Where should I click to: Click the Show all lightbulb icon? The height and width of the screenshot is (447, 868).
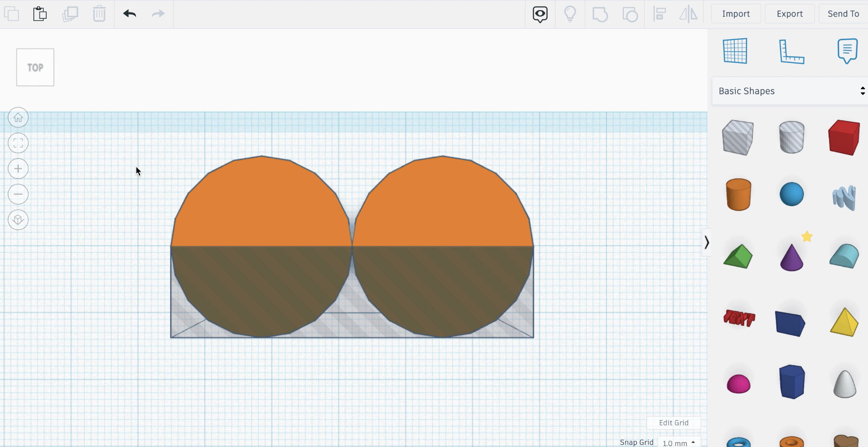570,14
